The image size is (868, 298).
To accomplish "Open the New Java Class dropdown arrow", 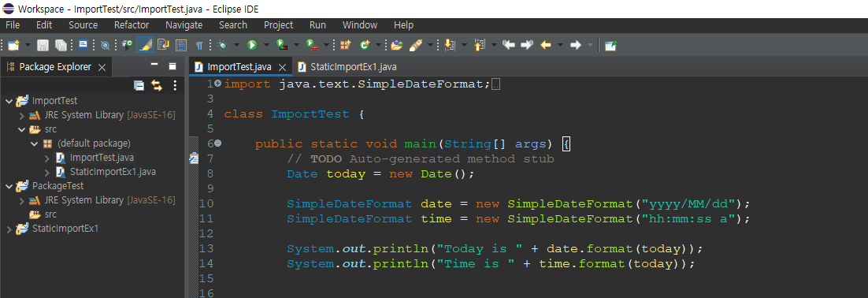I will pos(378,46).
